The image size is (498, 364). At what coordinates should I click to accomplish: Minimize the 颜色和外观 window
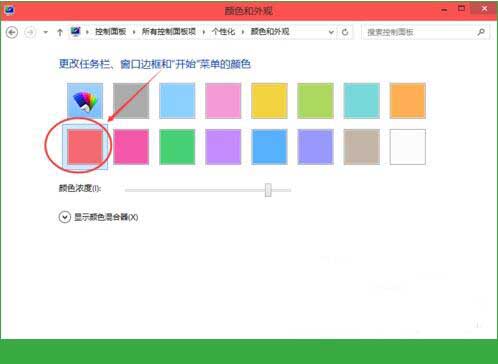click(x=444, y=10)
